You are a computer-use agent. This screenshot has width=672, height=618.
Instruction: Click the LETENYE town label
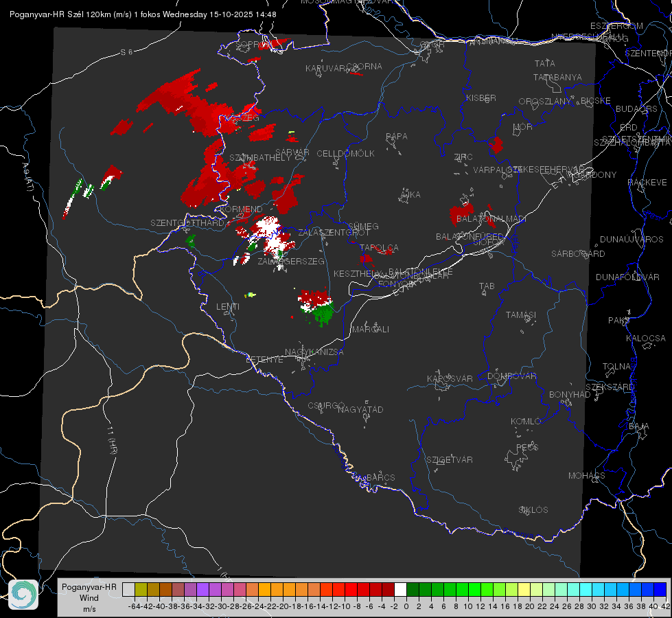point(264,360)
